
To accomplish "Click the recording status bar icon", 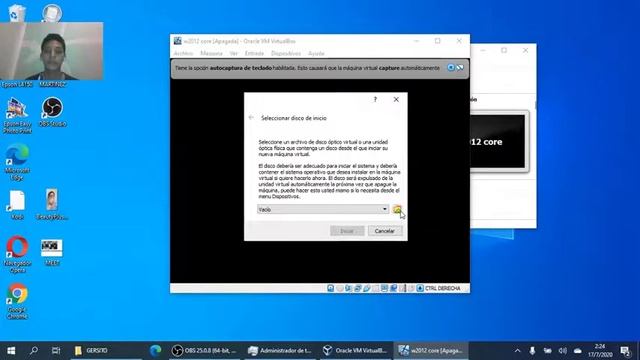I will [x=393, y=288].
